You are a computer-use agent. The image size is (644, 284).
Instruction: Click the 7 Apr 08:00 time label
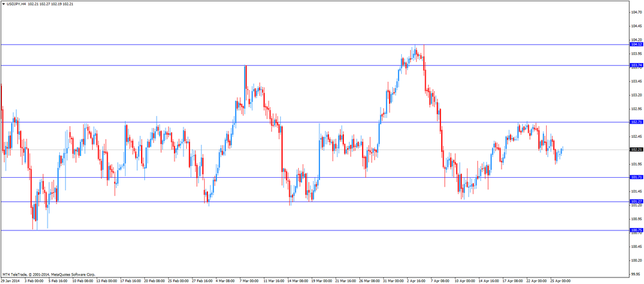coord(440,281)
